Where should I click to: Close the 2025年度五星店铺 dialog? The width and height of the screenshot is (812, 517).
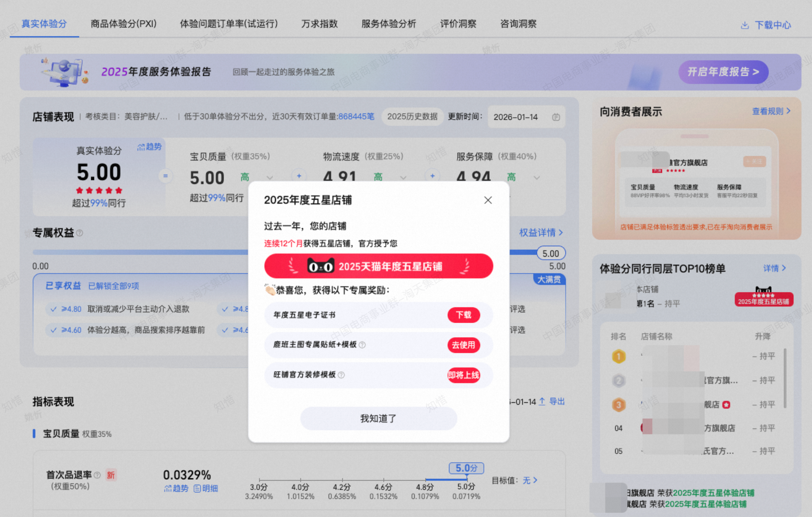tap(488, 200)
